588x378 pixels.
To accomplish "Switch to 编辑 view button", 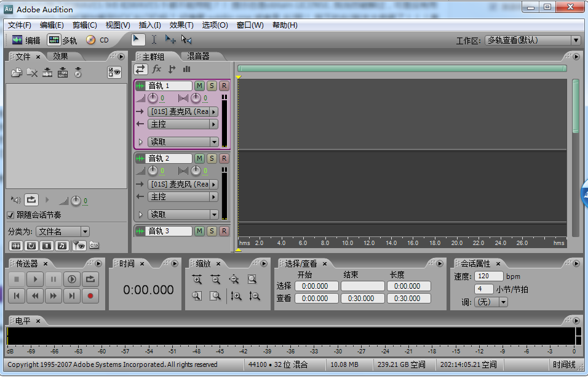I will click(26, 40).
